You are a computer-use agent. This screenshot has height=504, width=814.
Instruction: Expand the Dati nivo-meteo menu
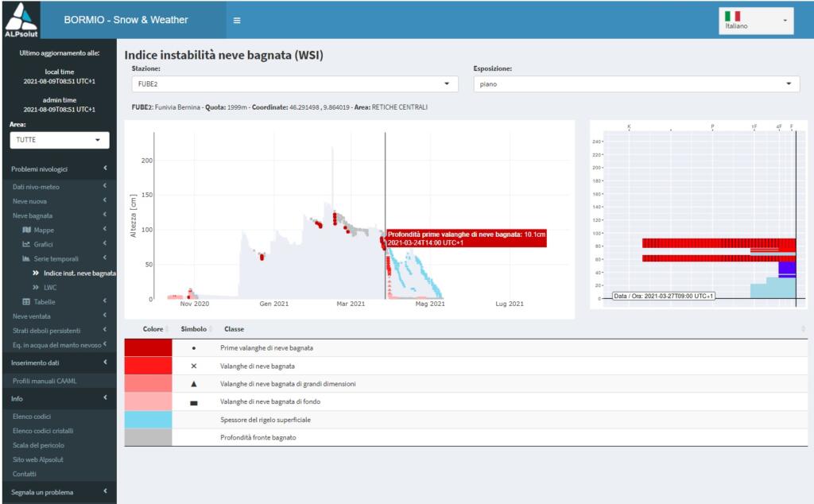59,187
